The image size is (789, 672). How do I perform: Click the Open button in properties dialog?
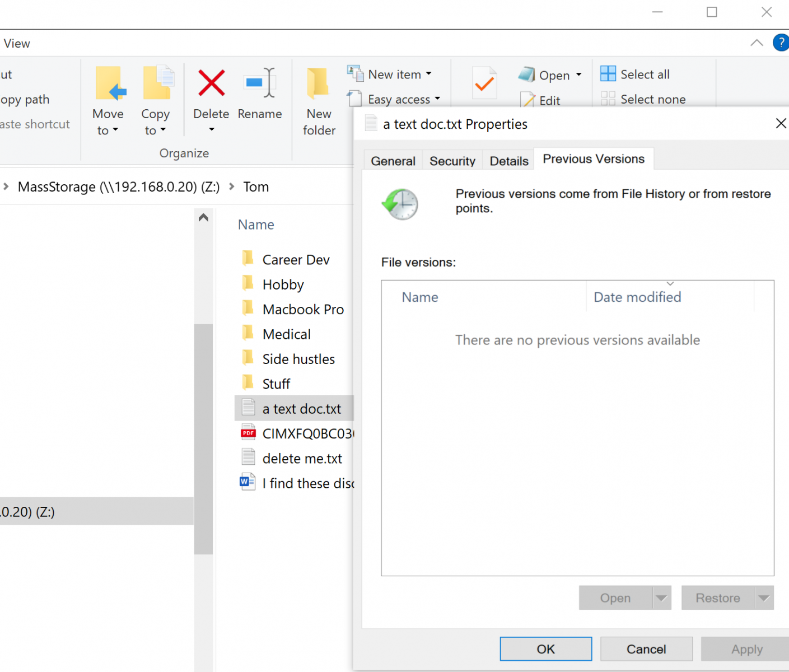(615, 598)
